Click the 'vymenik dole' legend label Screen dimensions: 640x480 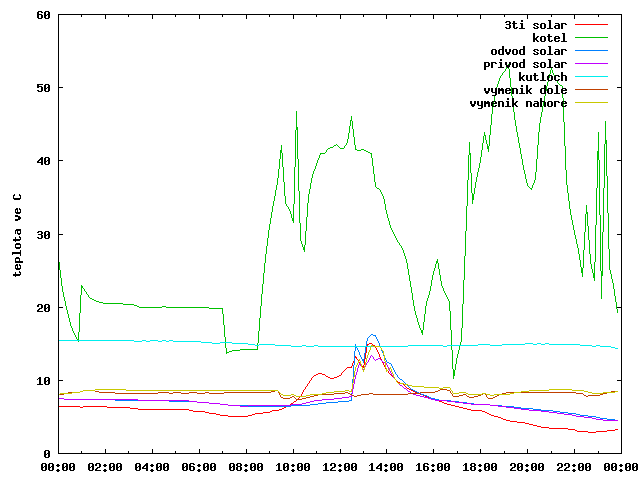(x=525, y=90)
